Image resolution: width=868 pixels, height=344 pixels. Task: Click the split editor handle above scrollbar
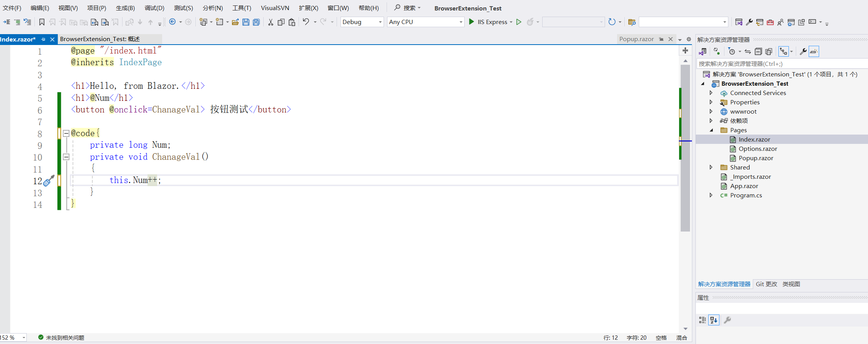pos(685,50)
